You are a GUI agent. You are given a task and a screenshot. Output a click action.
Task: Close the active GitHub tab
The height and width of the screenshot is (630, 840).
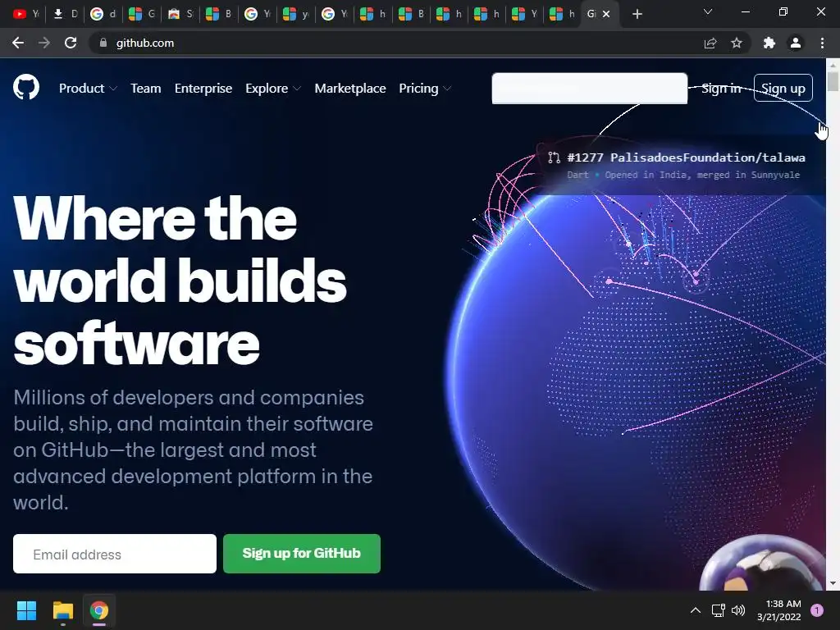(606, 14)
